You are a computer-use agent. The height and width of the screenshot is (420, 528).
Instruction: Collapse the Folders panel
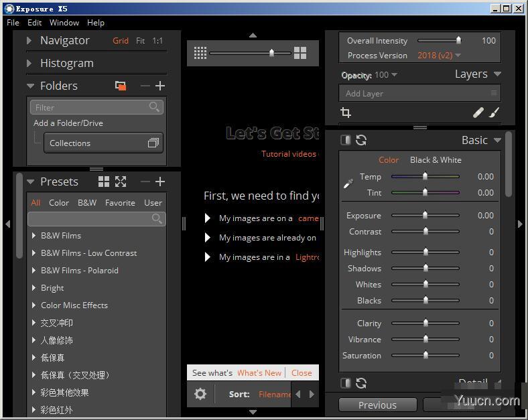click(30, 86)
